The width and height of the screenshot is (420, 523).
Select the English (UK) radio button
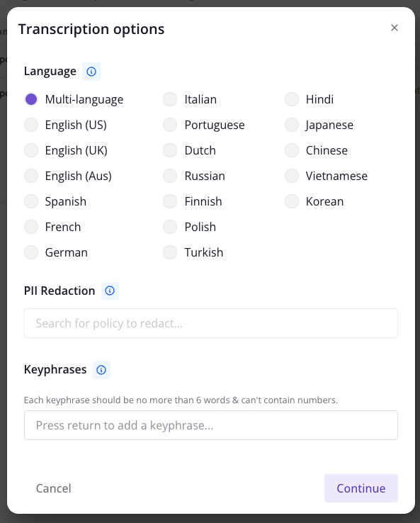point(31,150)
